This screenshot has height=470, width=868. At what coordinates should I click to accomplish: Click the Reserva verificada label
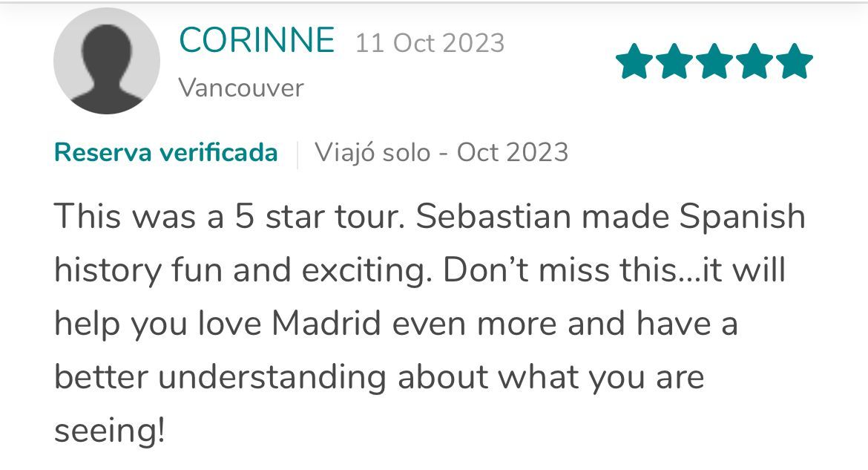pos(165,152)
